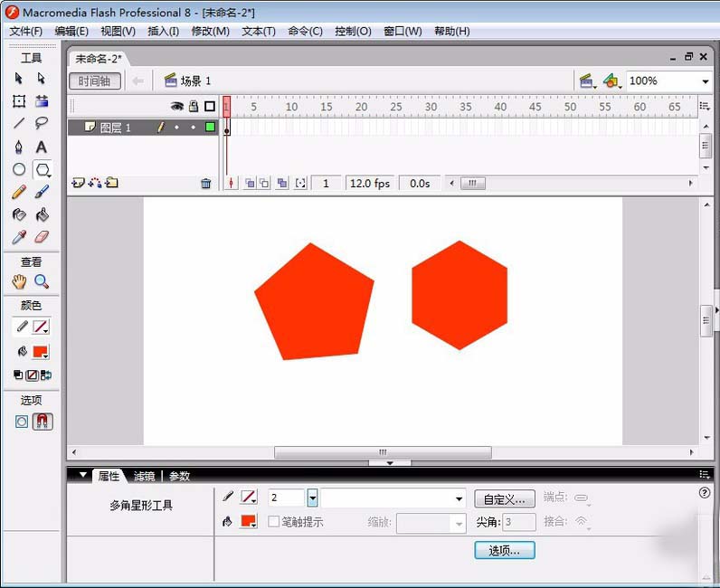Pick the Lasso tool
This screenshot has width=720, height=588.
pos(42,123)
